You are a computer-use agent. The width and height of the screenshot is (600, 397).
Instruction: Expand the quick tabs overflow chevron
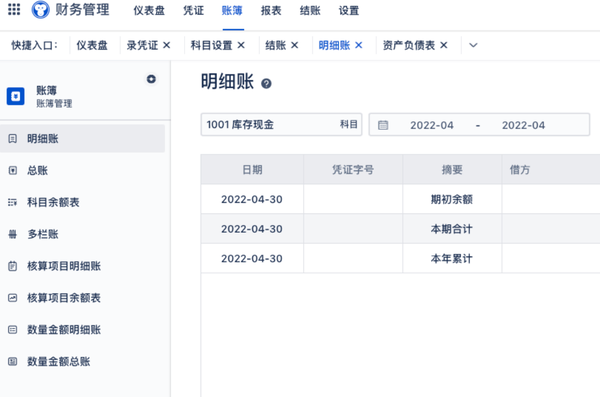pyautogui.click(x=473, y=45)
